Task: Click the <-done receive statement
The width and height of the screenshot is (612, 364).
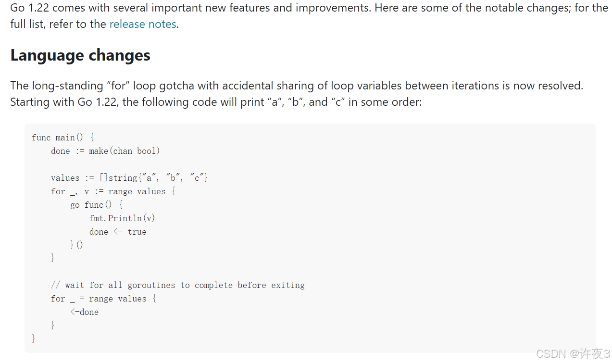Action: point(84,312)
